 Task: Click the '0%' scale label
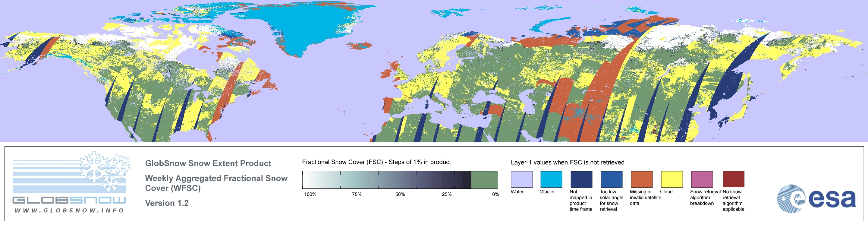(x=495, y=194)
